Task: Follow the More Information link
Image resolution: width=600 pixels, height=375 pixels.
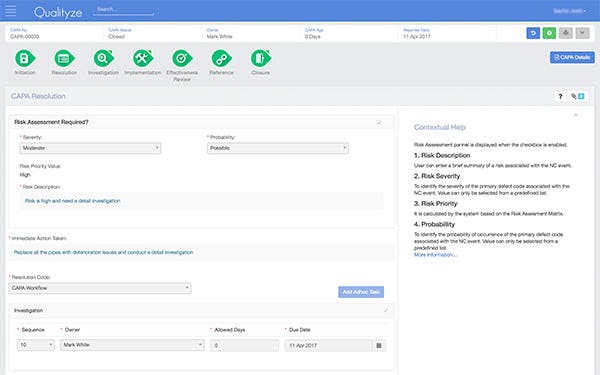Action: click(x=435, y=255)
